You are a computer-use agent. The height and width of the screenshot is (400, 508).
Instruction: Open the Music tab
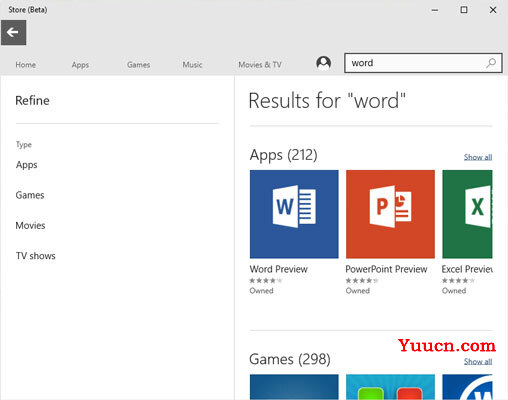tap(192, 65)
